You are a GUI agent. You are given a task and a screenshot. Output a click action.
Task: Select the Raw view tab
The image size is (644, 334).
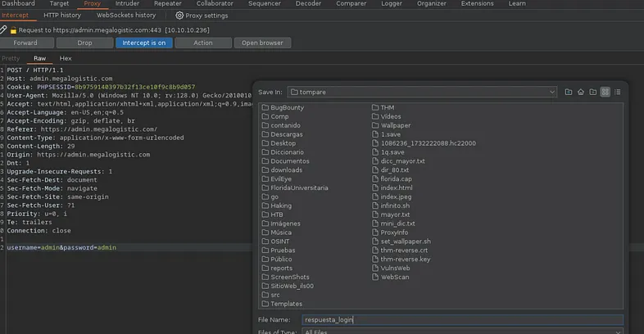tap(40, 58)
